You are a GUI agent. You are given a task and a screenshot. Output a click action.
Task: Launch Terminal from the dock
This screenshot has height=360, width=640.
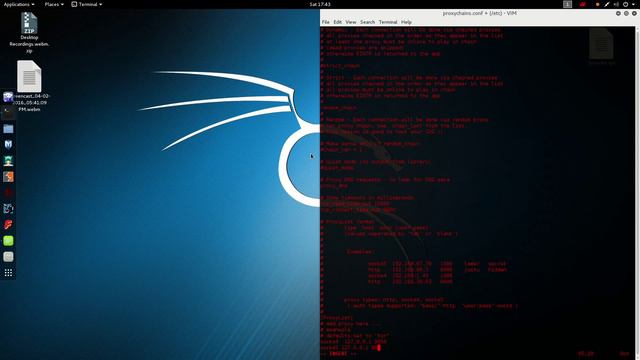tap(8, 113)
